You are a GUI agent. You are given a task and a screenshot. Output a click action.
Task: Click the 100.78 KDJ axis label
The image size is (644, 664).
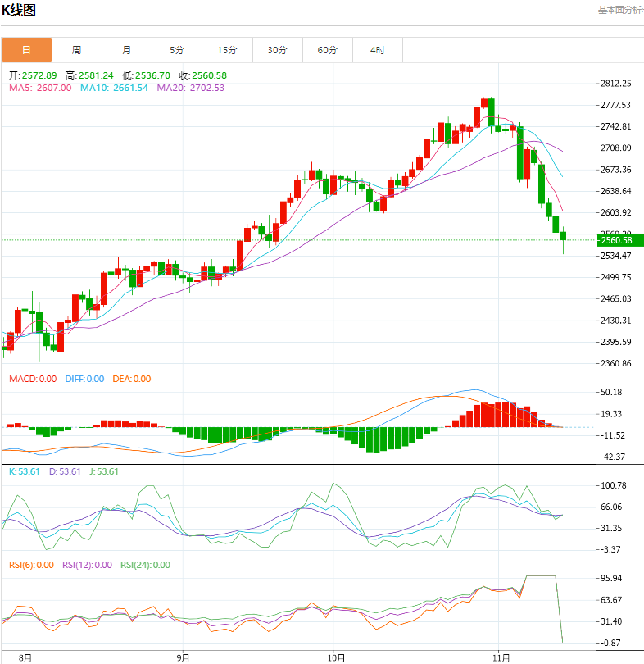(614, 485)
